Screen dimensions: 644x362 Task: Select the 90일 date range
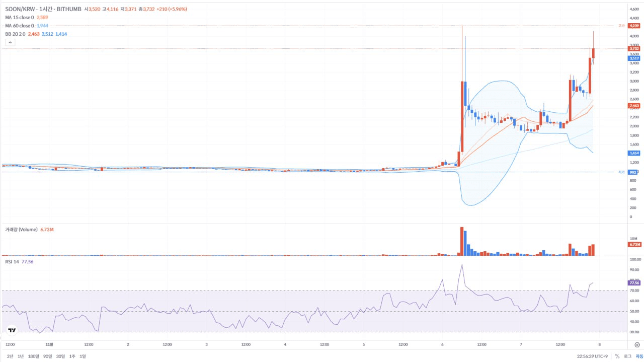47,356
